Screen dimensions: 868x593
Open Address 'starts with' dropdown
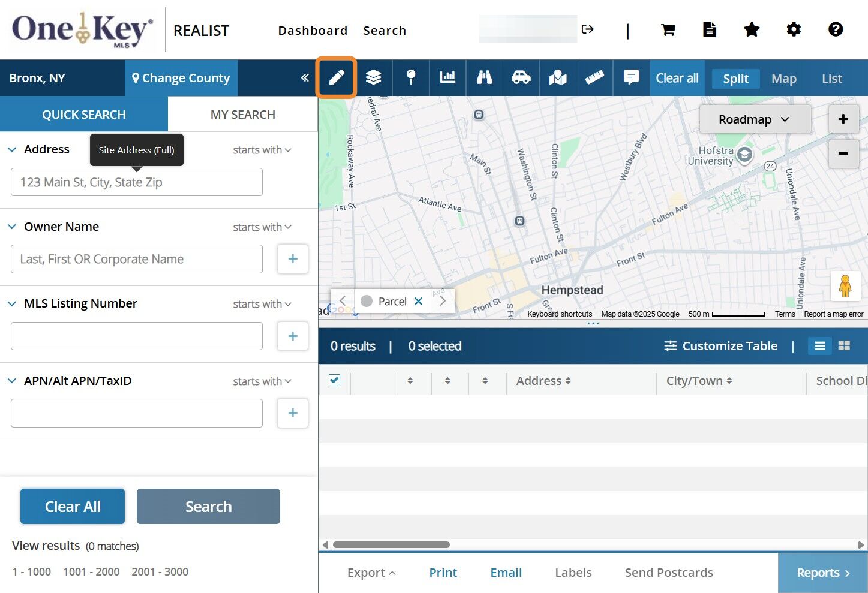(262, 150)
